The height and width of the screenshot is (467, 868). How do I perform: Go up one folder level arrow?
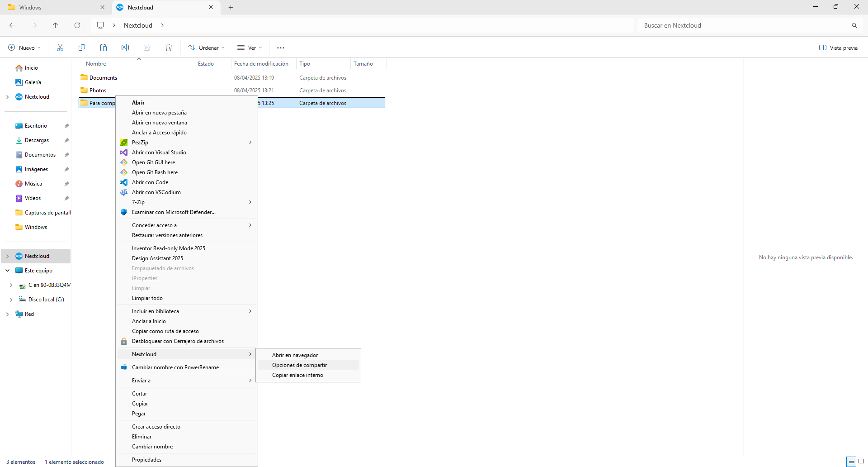pos(56,25)
